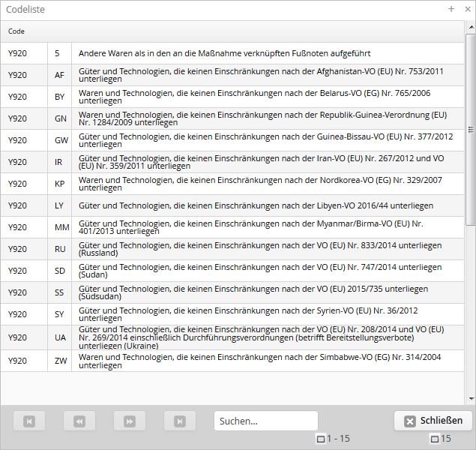The width and height of the screenshot is (476, 450).
Task: Click the plus icon in Codeliste header
Action: (x=451, y=9)
